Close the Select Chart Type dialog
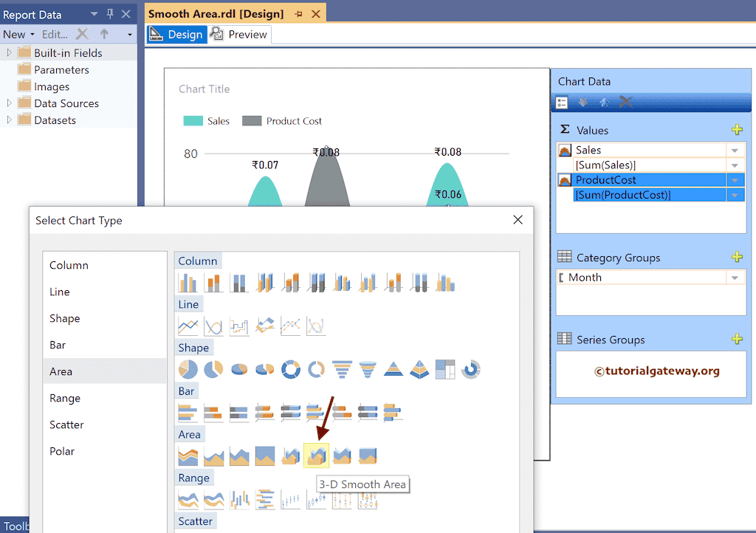 pos(518,220)
